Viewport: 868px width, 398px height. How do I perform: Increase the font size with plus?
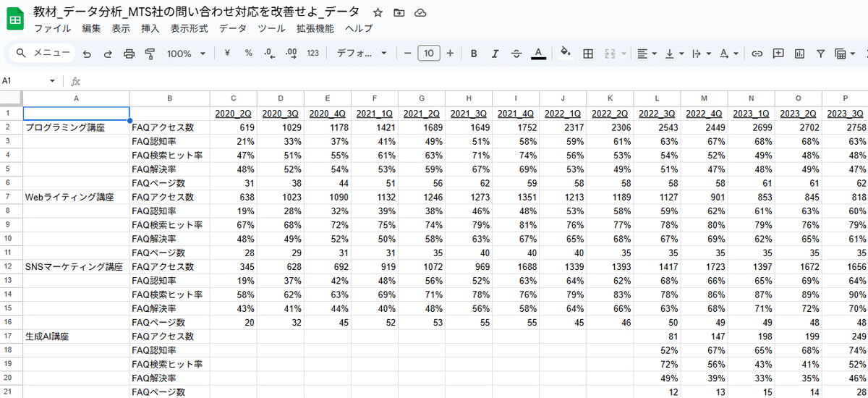coord(450,54)
